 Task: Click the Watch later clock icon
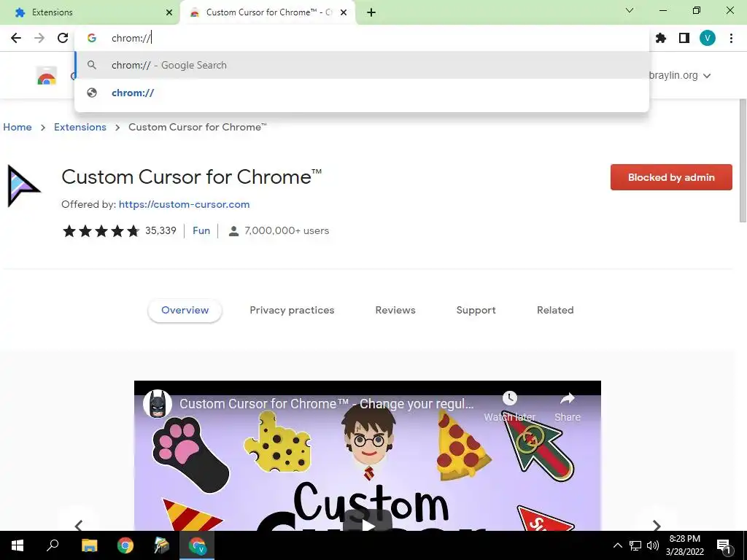click(x=510, y=398)
